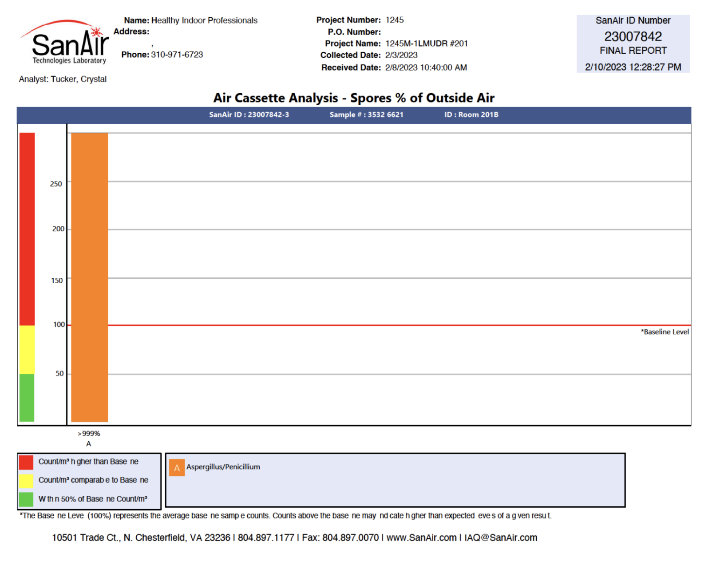Image resolution: width=728 pixels, height=561 pixels.
Task: Select the red 'higher than Baseline' legend swatch
Action: [26, 462]
